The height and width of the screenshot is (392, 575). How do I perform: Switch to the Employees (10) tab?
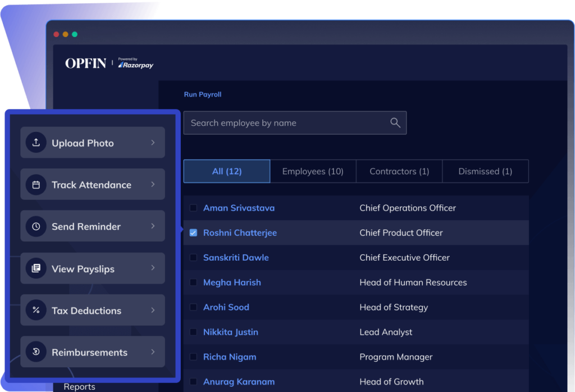click(x=313, y=171)
